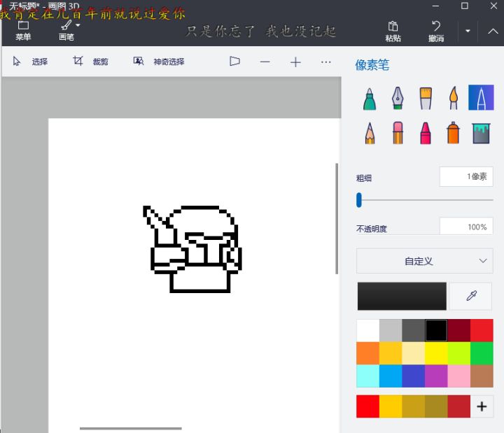504x433 pixels.
Task: Open the 画笔 brushes dropdown arrow
Action: [78, 25]
